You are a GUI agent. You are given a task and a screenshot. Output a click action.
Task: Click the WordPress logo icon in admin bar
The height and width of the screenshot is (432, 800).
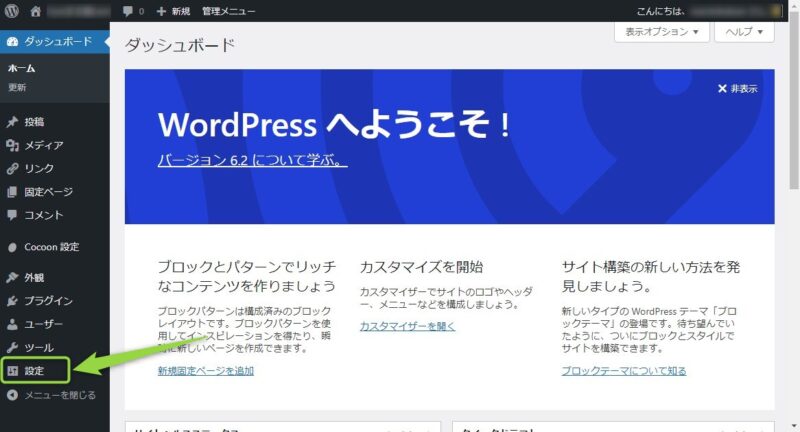click(x=11, y=11)
